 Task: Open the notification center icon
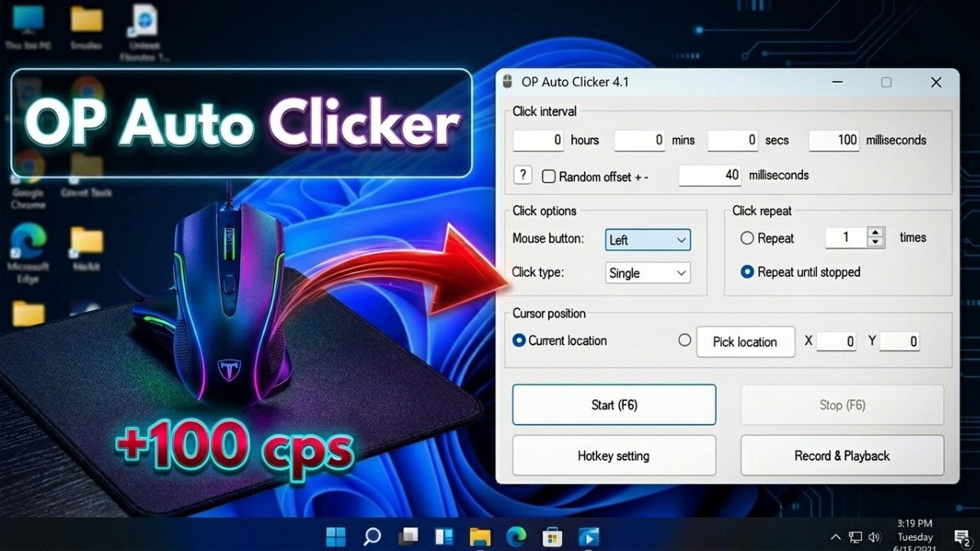[x=962, y=537]
